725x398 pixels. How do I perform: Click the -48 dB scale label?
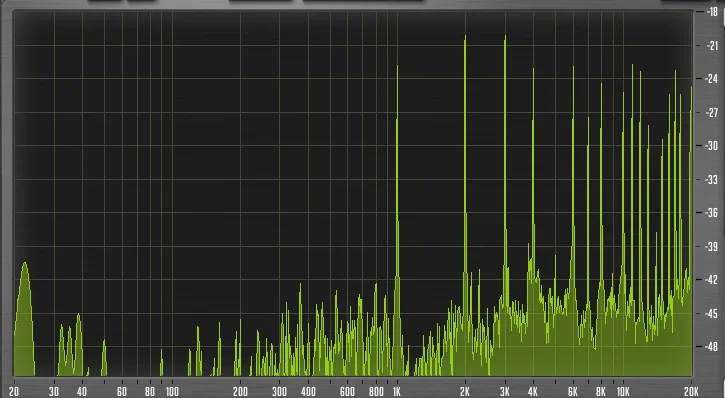pos(712,346)
